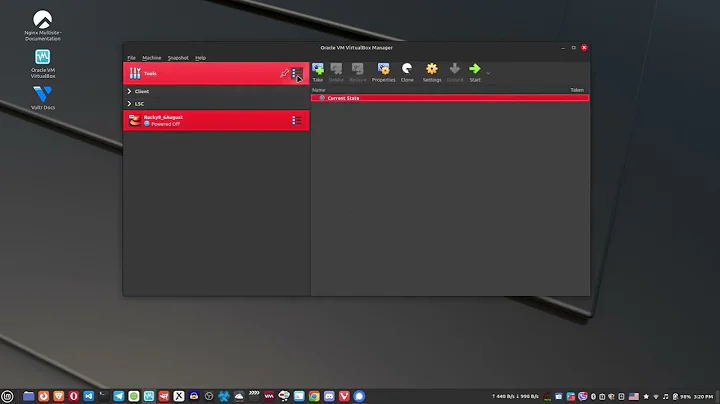Select the Rocky9_6August virtual machine

coord(216,120)
